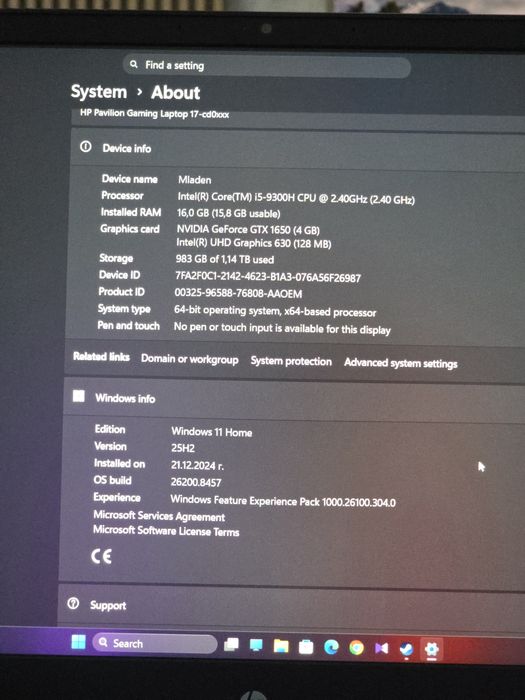The width and height of the screenshot is (525, 700).
Task: Click the Storage 983 GB used value
Action: [225, 259]
